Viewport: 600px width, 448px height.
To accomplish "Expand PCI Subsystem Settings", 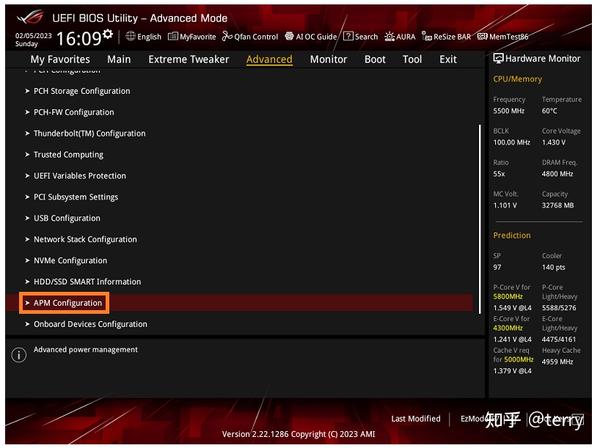I will 75,197.
